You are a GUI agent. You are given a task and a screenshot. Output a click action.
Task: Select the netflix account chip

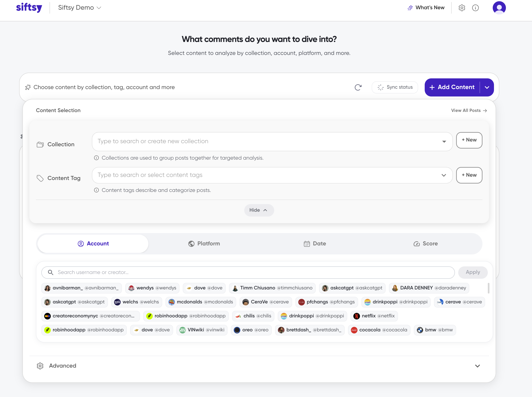pos(374,316)
